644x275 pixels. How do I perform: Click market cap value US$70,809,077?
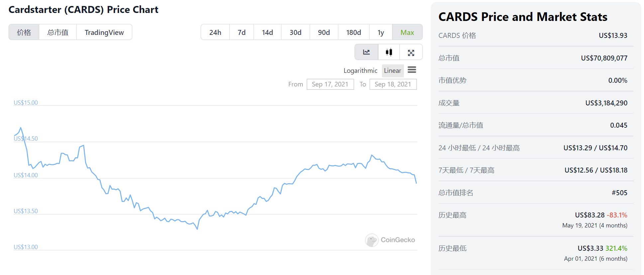[604, 58]
